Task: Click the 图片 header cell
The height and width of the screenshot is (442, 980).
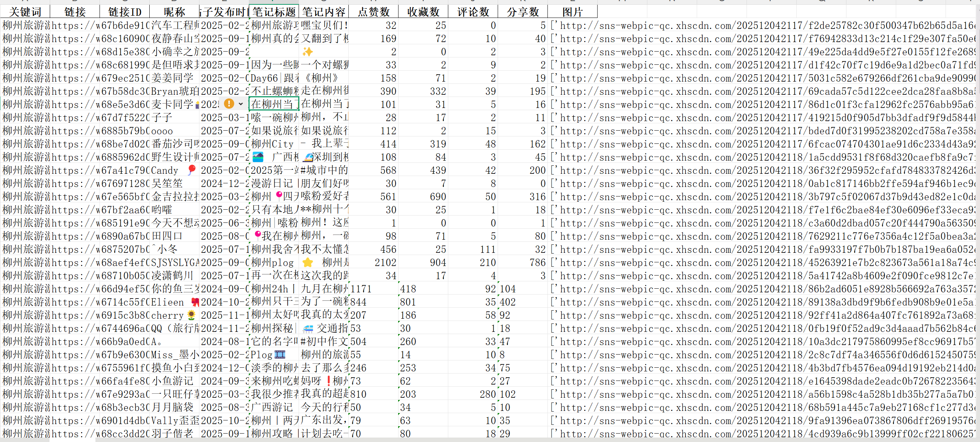Action: tap(572, 12)
